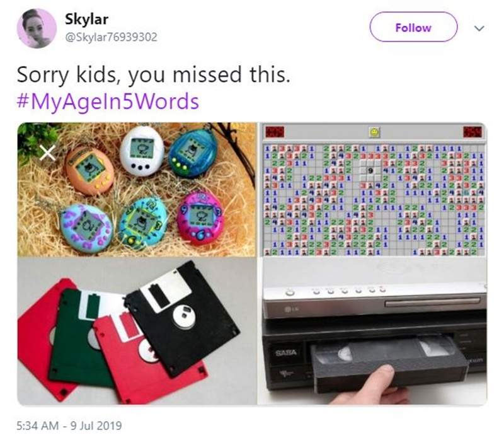Click the Minesweeper mine counter display
The image size is (504, 440).
275,132
